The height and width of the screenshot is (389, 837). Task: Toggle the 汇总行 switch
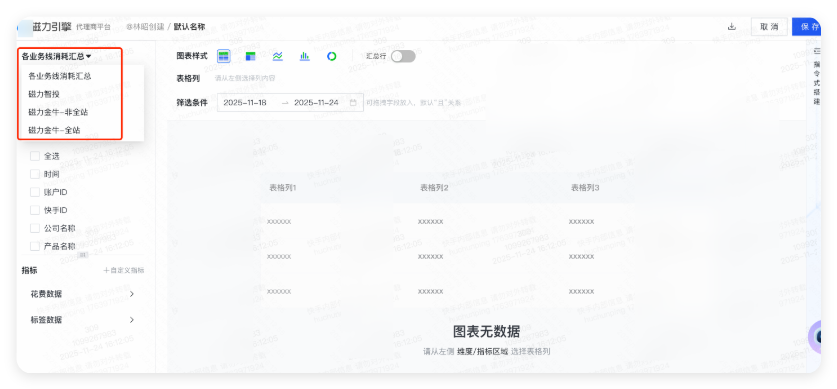[x=403, y=56]
